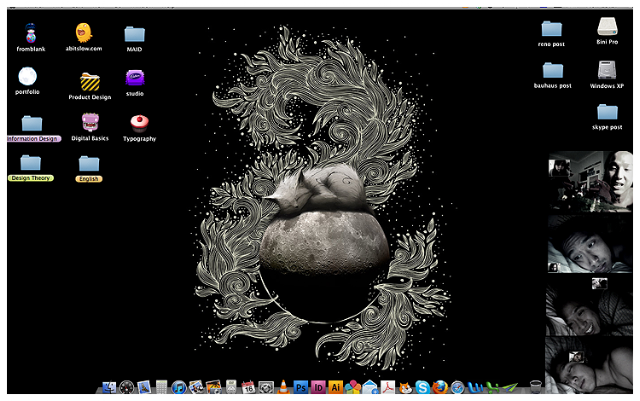This screenshot has height=401, width=640.
Task: Open the Trash in the dock
Action: [x=536, y=386]
